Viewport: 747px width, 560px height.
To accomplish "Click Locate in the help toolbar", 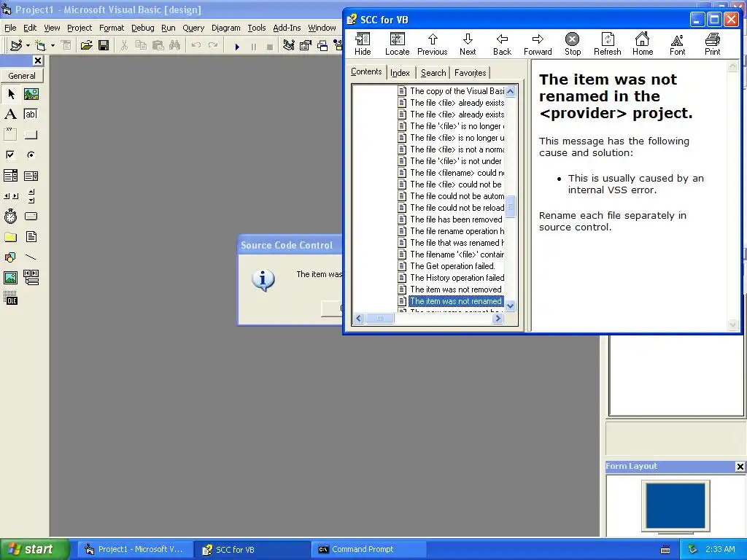I will (398, 44).
